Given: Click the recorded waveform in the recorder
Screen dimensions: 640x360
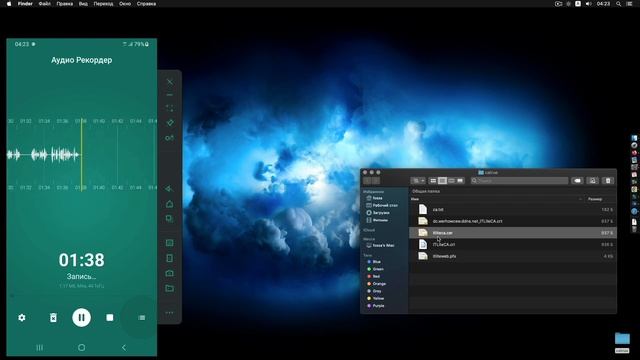Looking at the screenshot, I should pyautogui.click(x=43, y=155).
